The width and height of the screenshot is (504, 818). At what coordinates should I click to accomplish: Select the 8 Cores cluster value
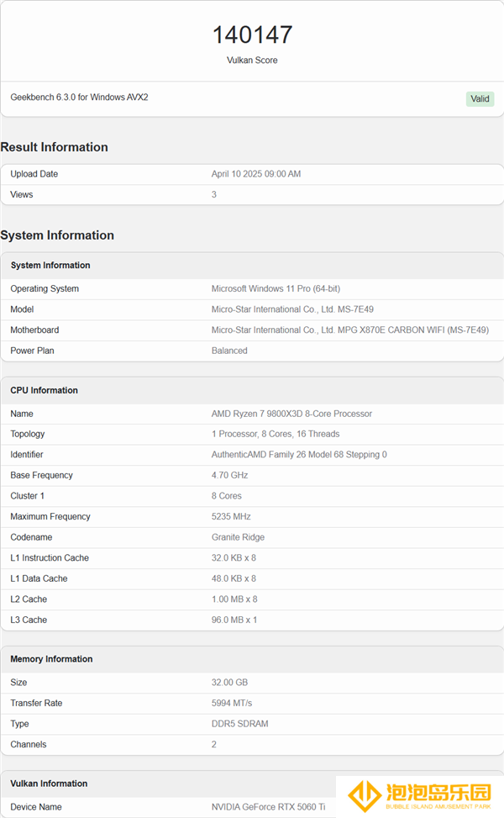(226, 496)
